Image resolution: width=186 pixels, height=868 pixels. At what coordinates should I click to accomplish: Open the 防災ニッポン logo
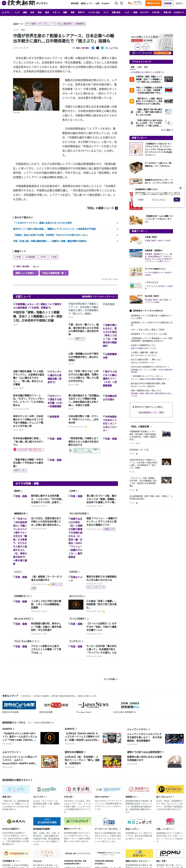(x=139, y=821)
